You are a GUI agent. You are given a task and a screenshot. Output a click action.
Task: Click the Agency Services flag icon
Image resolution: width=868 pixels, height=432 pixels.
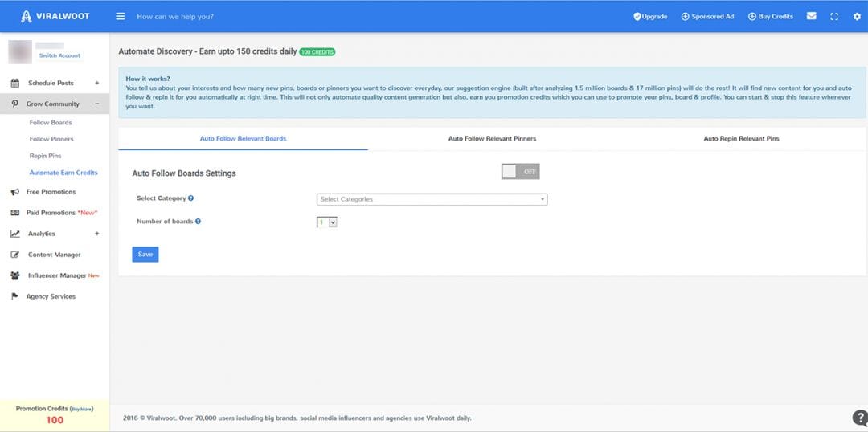15,296
